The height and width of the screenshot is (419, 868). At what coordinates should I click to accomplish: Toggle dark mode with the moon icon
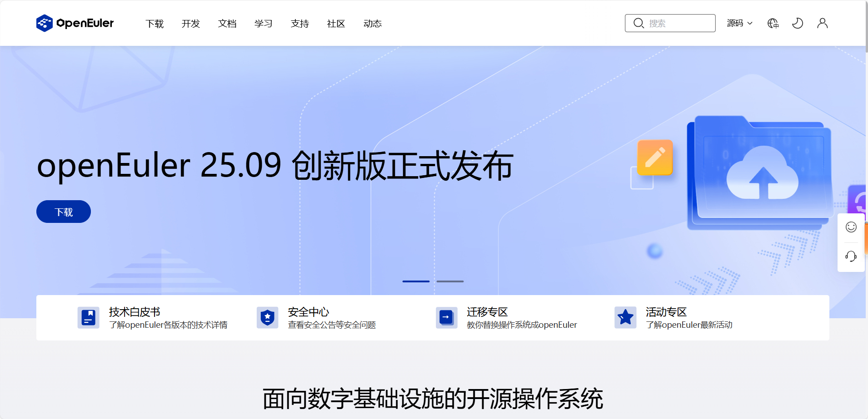[798, 23]
